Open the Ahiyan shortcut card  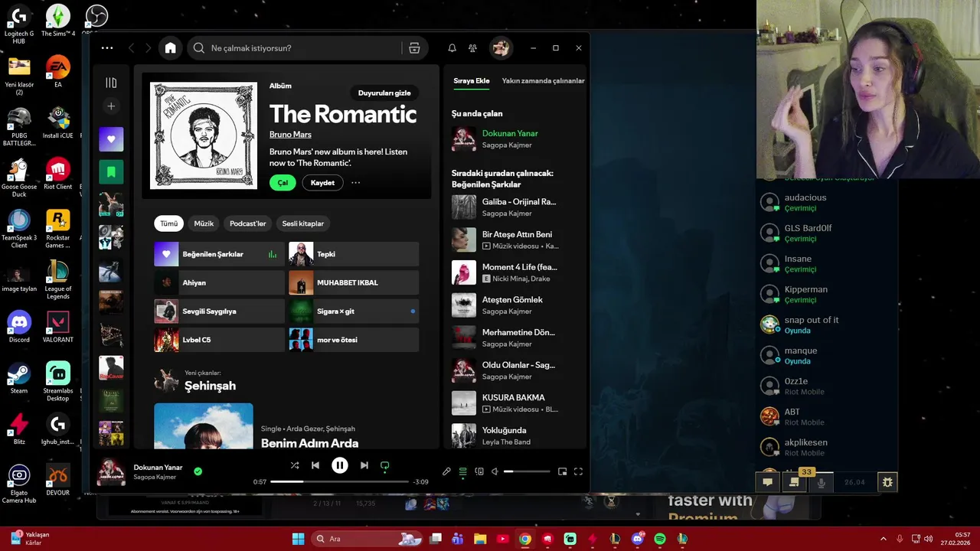[219, 282]
